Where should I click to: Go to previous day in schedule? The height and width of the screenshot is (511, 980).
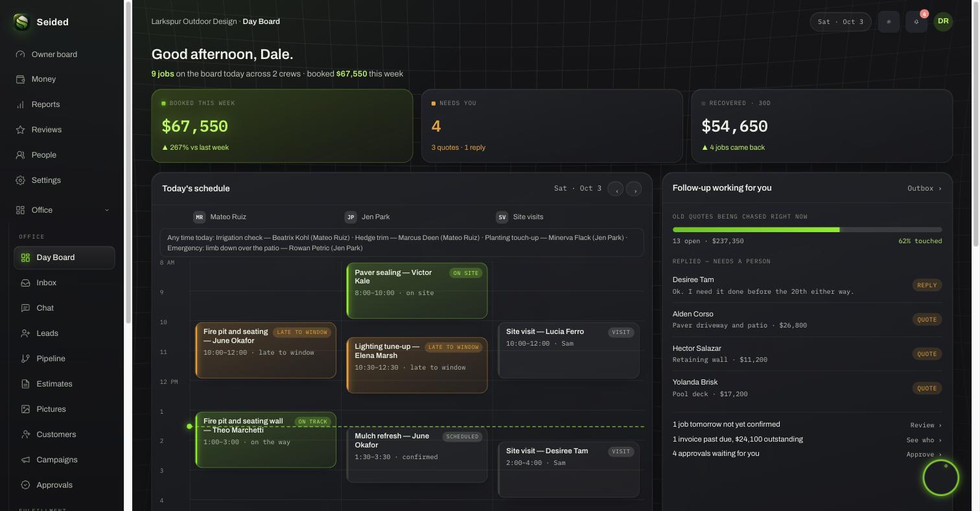click(616, 189)
